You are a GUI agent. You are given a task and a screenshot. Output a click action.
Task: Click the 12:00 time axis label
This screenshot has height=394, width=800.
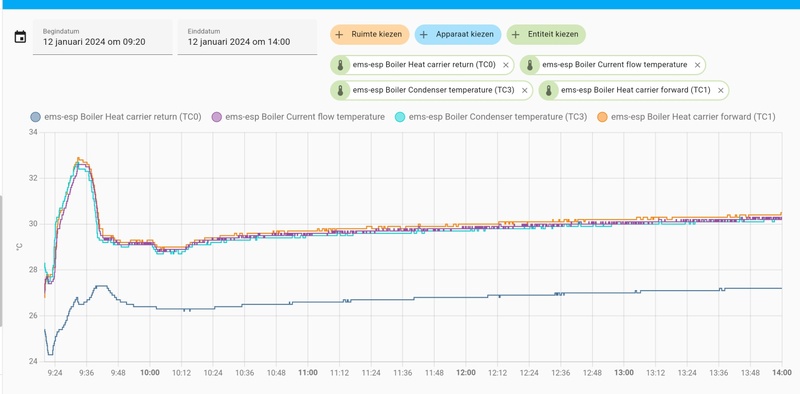click(x=466, y=373)
